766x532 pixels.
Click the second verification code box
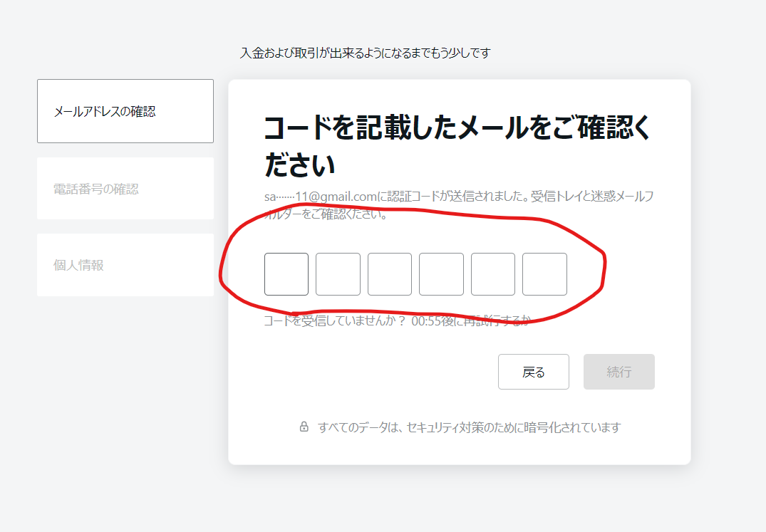(x=338, y=273)
